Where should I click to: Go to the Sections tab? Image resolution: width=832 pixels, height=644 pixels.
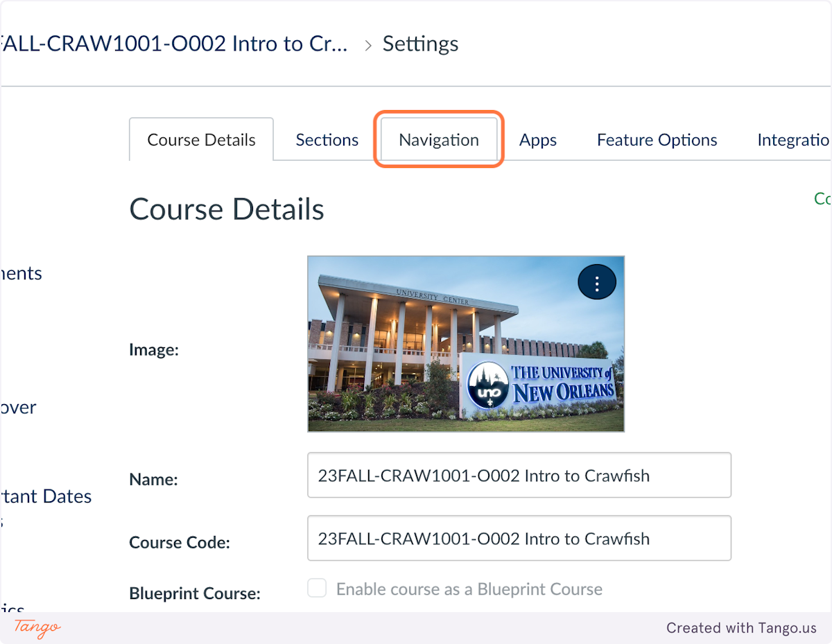[327, 139]
